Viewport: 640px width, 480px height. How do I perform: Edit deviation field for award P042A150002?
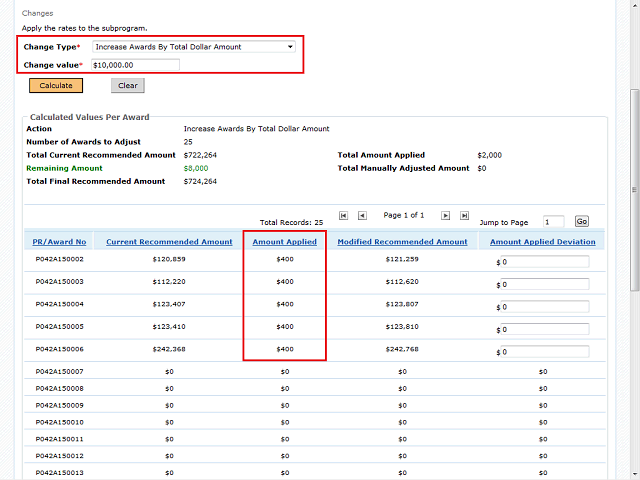pyautogui.click(x=545, y=262)
